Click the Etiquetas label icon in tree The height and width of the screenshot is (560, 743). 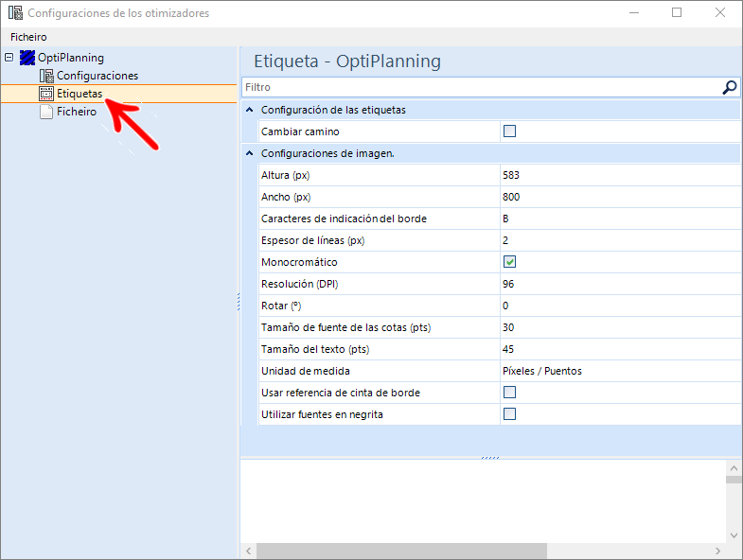click(46, 94)
